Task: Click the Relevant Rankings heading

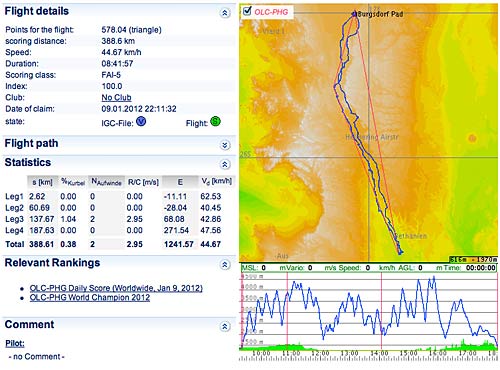Action: click(x=52, y=263)
